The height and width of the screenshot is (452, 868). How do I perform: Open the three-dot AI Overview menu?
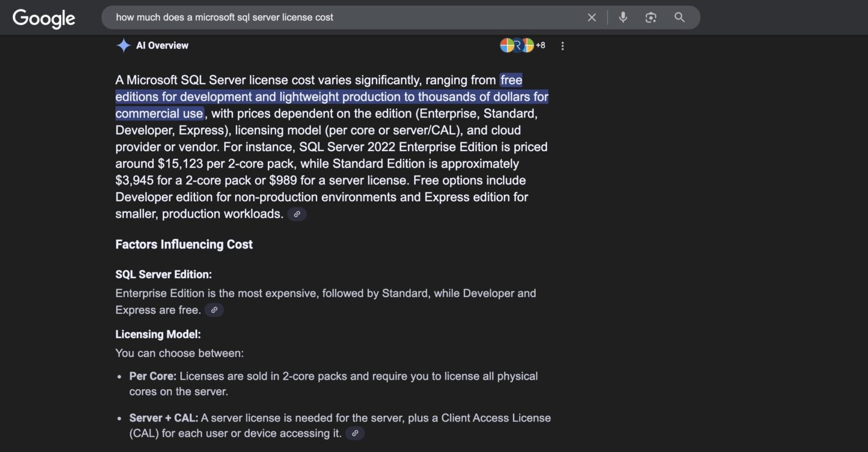[562, 45]
